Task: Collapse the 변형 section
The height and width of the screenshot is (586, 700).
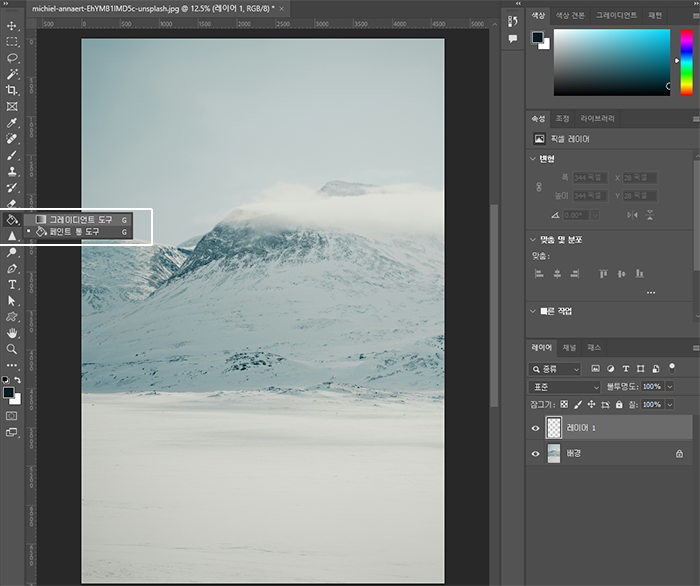Action: coord(533,158)
